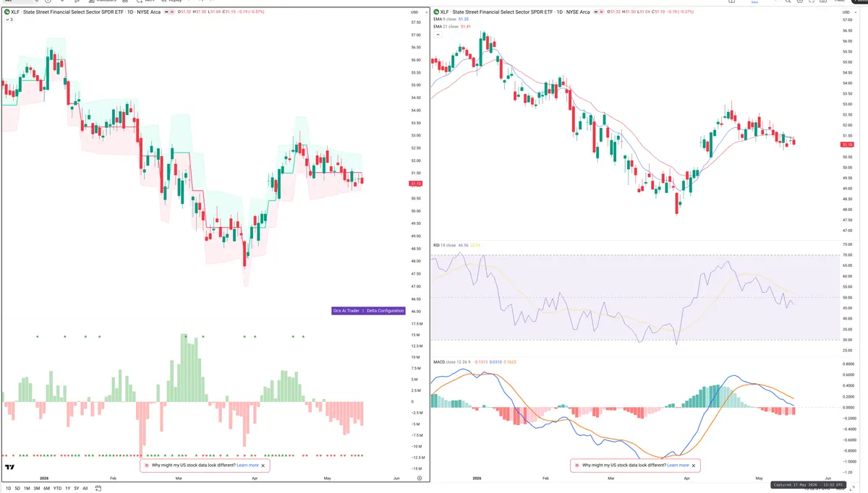868x493 pixels.
Task: Click the notice icon in right chart banner
Action: pos(576,466)
